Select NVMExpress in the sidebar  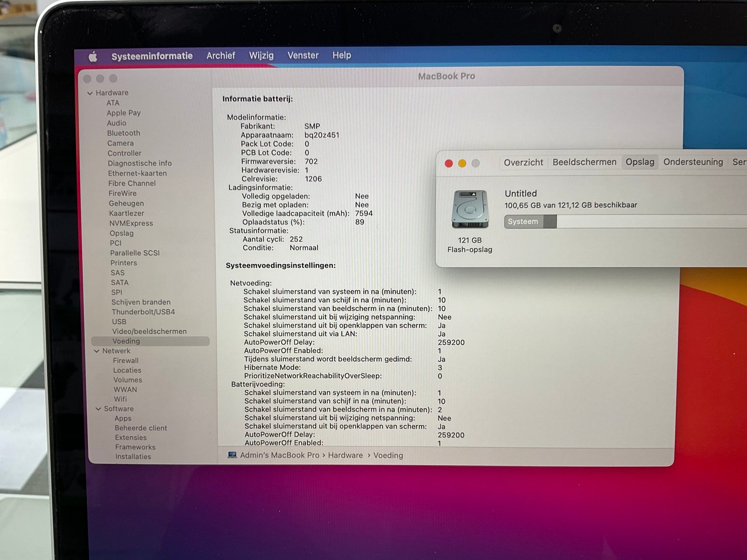pos(131,224)
